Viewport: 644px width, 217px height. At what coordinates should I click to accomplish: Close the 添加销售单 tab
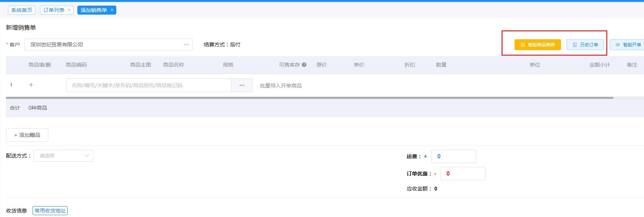112,10
